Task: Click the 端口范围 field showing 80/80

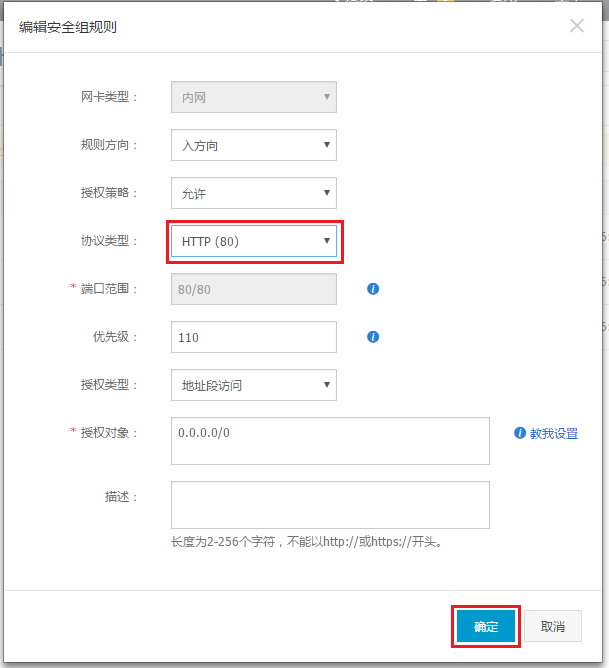Action: click(x=254, y=289)
